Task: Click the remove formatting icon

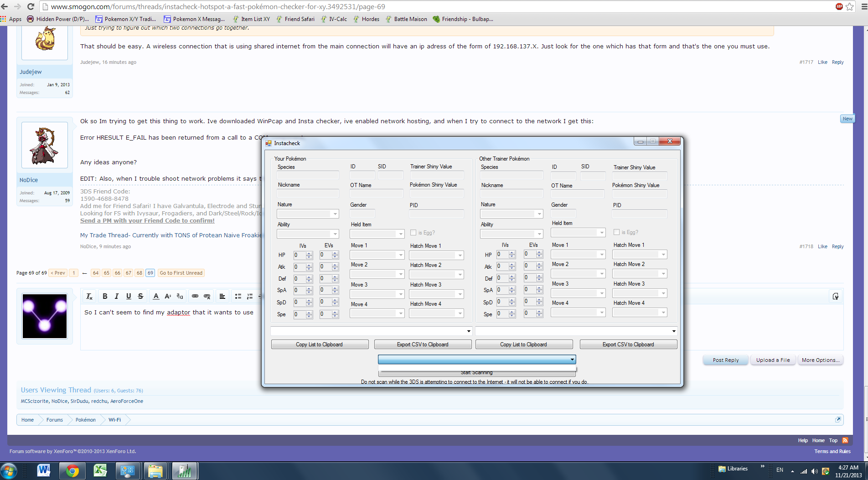Action: 89,297
